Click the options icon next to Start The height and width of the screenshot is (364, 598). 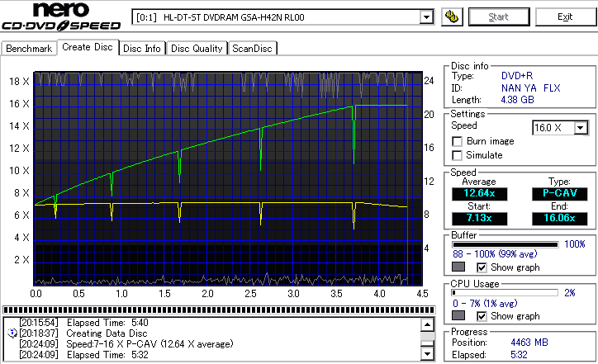[452, 17]
